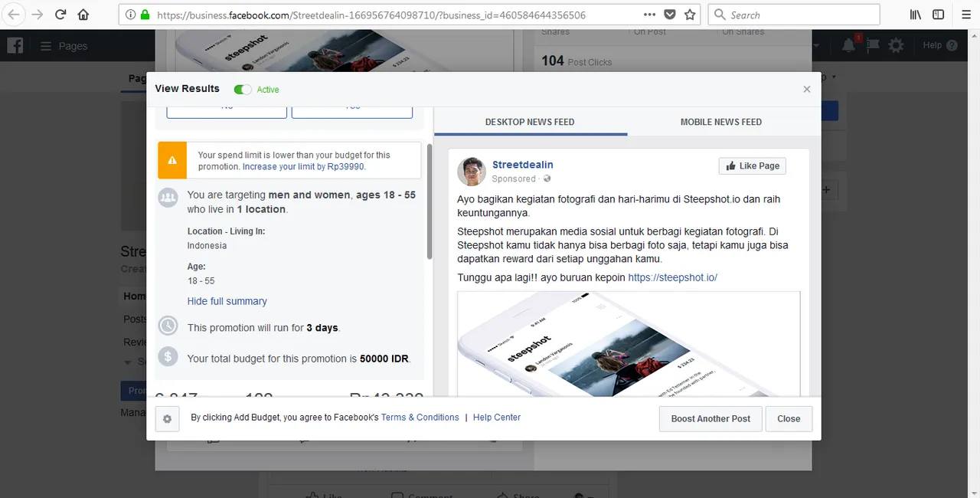Click the left panel vertical scrollbar

[430, 202]
